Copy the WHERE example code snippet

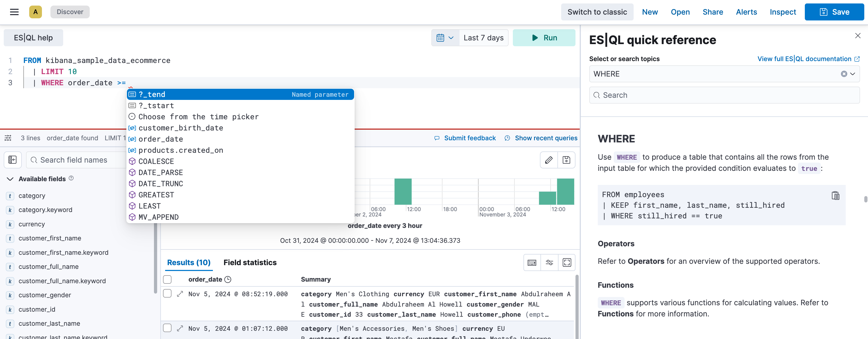[x=836, y=195]
